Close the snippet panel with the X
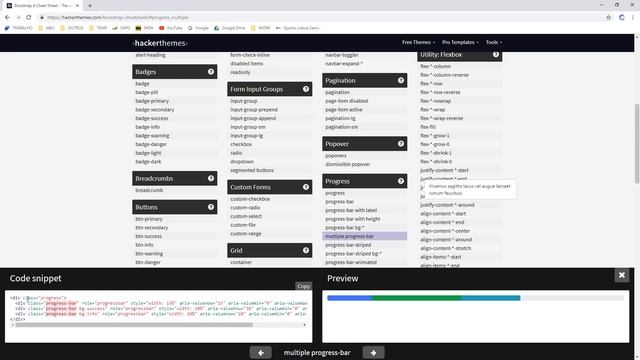 click(x=622, y=275)
